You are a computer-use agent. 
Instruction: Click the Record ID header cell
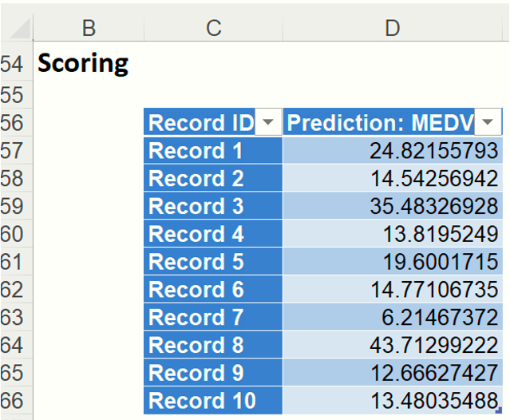tap(201, 123)
